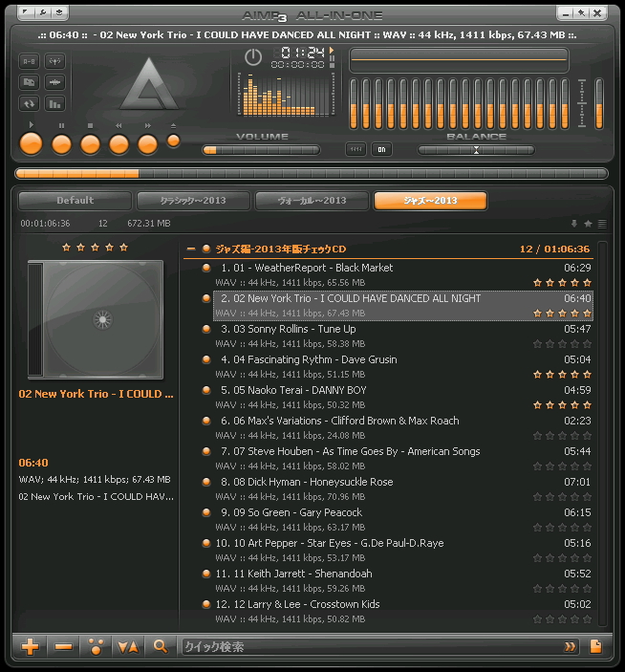Viewport: 625px width, 672px height.
Task: Click the playlist vertical scrollbar
Action: pyautogui.click(x=602, y=434)
